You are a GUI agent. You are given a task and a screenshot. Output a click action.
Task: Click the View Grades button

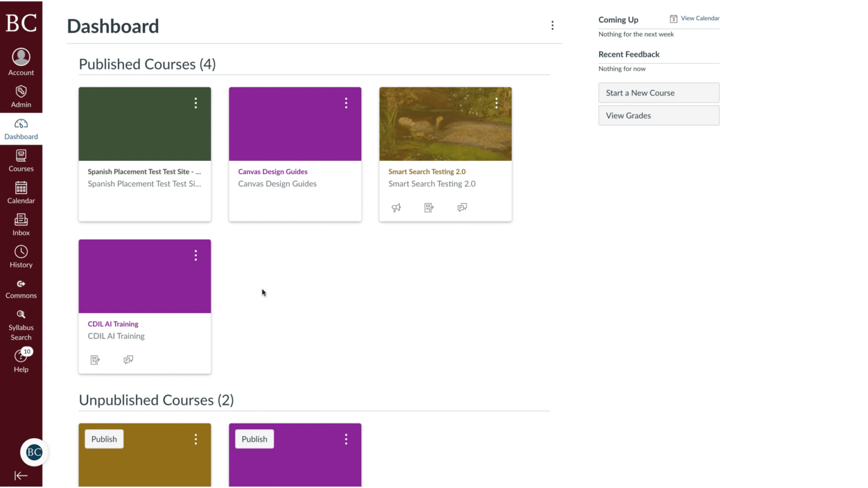coord(658,115)
